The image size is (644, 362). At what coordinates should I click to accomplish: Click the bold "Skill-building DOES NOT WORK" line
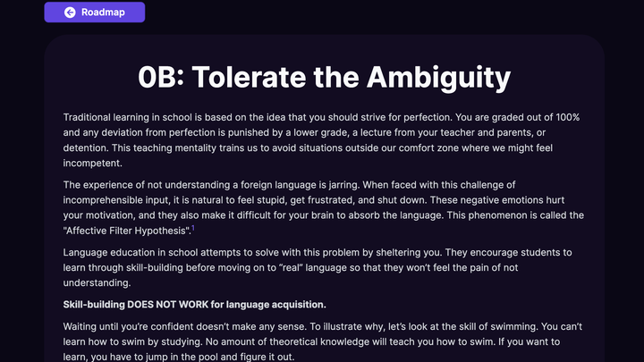(x=194, y=305)
